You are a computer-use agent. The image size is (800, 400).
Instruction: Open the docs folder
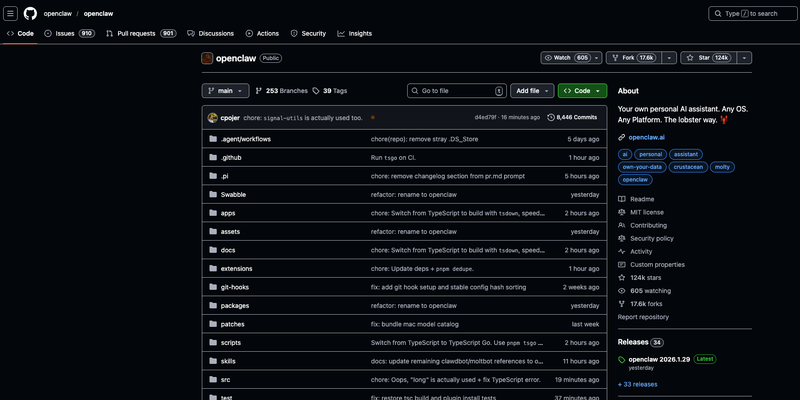[228, 250]
